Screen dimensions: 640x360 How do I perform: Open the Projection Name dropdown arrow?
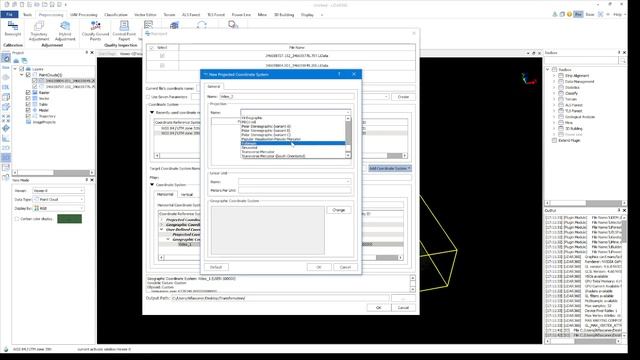pos(348,112)
